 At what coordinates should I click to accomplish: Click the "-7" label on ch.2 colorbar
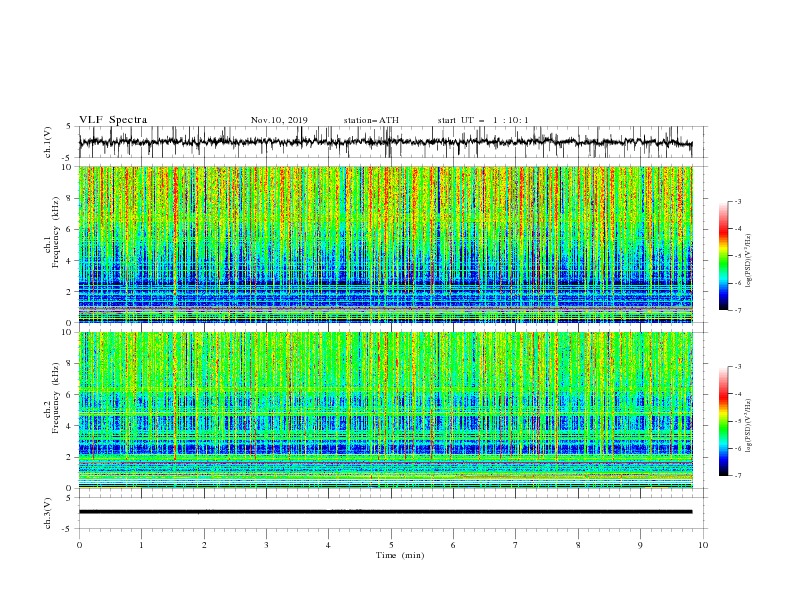tap(737, 475)
